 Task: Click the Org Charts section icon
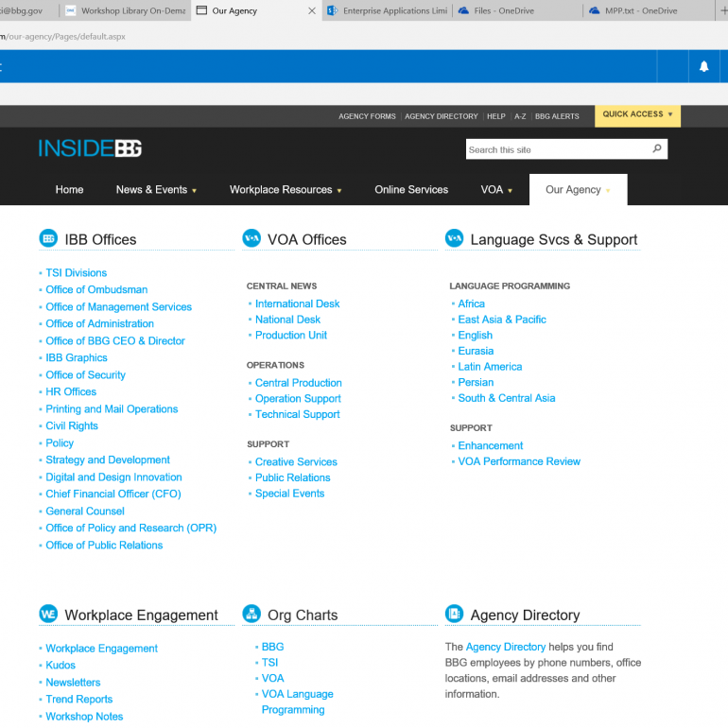point(251,614)
